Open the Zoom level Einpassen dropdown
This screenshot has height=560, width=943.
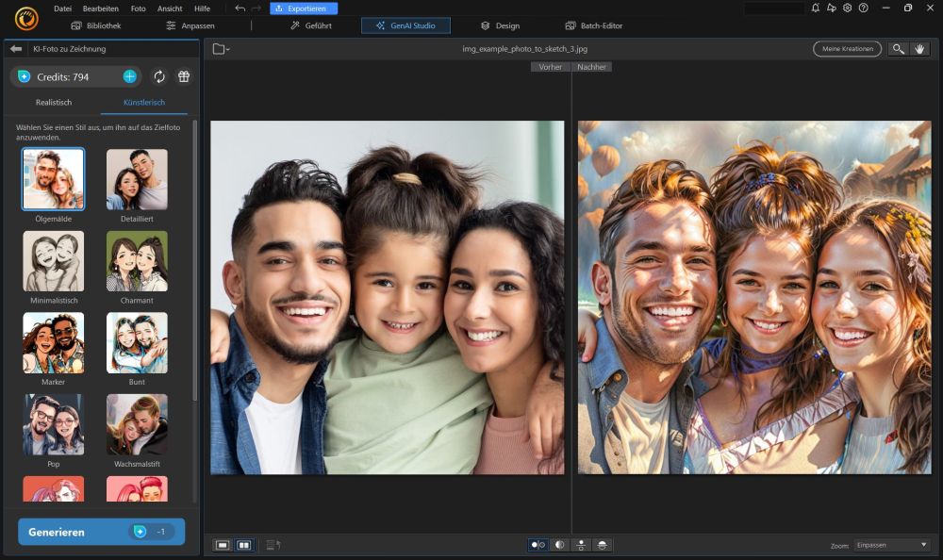pyautogui.click(x=890, y=544)
